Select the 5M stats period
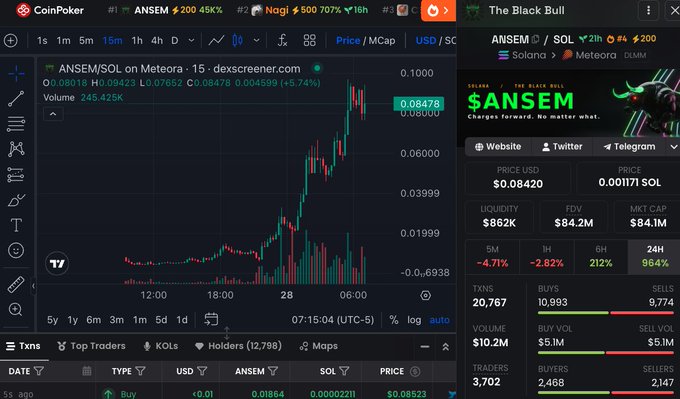 coord(492,256)
